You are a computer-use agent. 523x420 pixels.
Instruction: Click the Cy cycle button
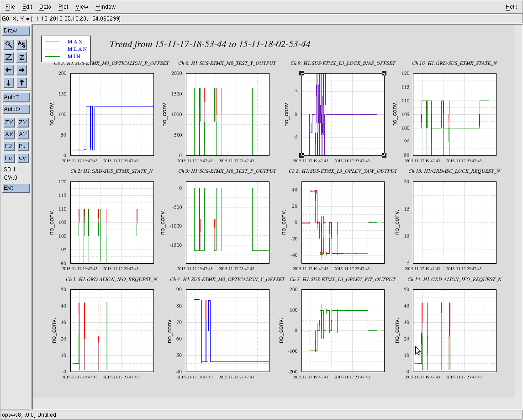coord(22,158)
